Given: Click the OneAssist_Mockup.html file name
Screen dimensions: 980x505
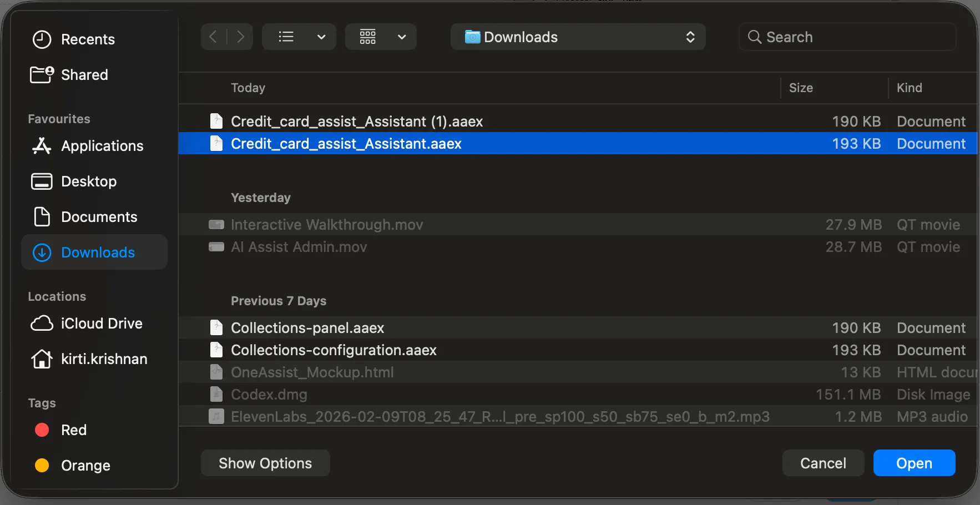Looking at the screenshot, I should 312,372.
